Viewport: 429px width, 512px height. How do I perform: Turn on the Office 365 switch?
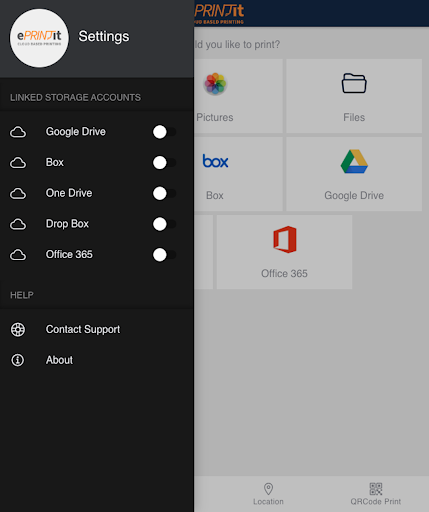click(164, 255)
